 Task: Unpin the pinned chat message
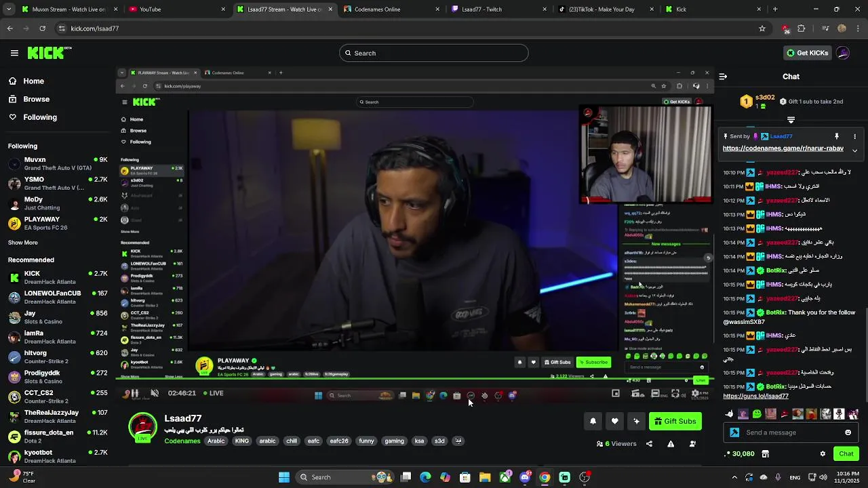(x=837, y=136)
